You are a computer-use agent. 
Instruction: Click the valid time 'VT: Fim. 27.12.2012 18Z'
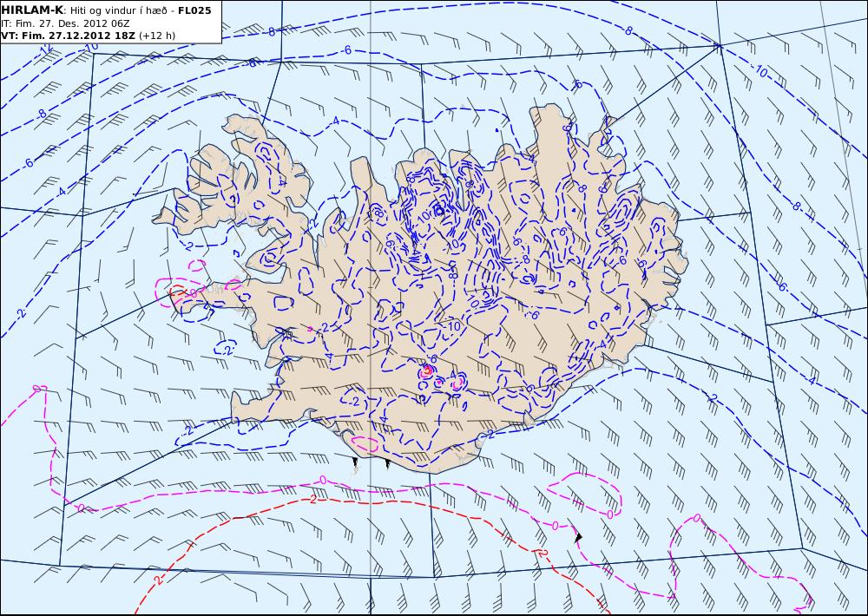68,36
